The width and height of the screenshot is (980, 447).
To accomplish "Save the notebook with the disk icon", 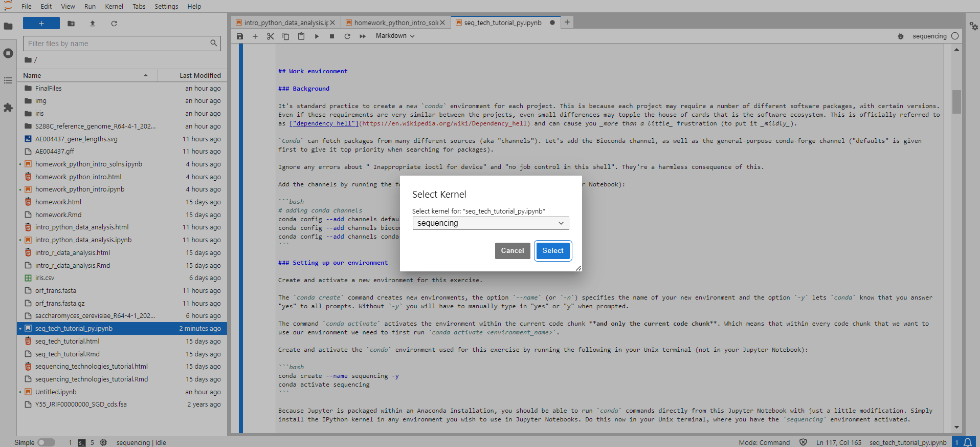I will tap(240, 36).
